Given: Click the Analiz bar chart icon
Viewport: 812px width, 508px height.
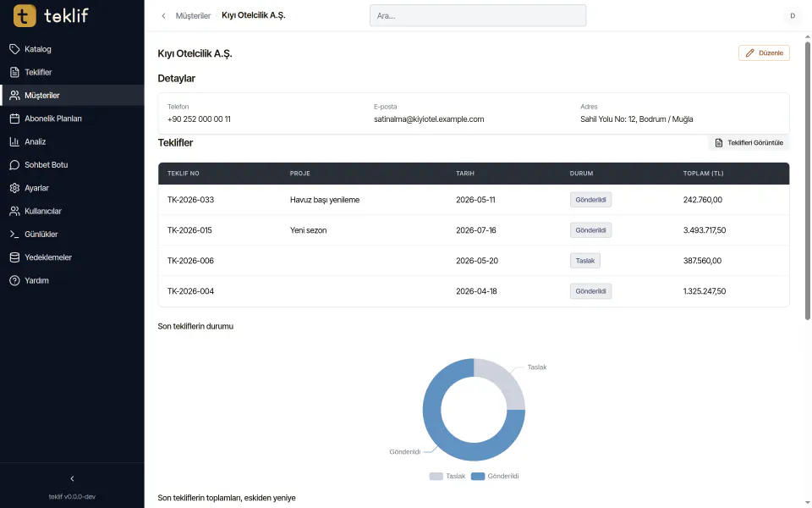Looking at the screenshot, I should (14, 141).
